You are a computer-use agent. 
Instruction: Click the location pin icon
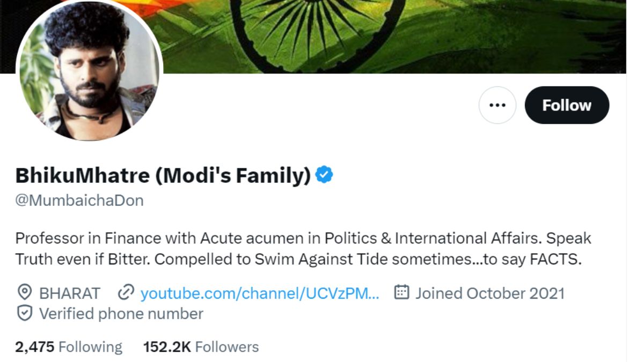point(24,293)
